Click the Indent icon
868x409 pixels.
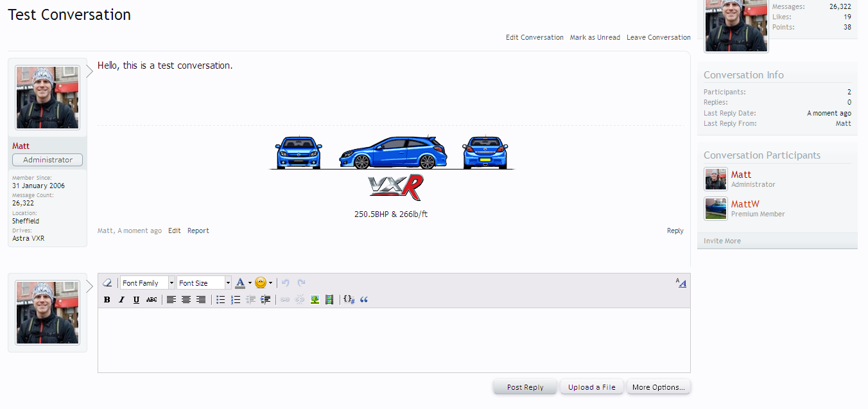265,299
